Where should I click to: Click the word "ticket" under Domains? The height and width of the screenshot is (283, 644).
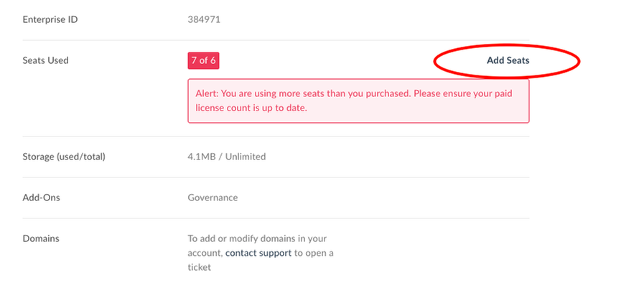click(x=199, y=267)
